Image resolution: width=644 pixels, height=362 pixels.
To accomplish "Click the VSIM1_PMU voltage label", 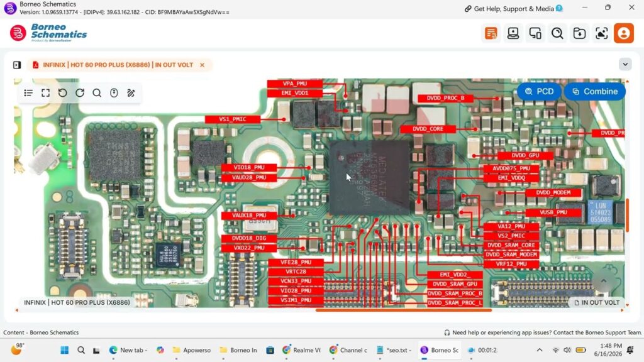I will [296, 300].
